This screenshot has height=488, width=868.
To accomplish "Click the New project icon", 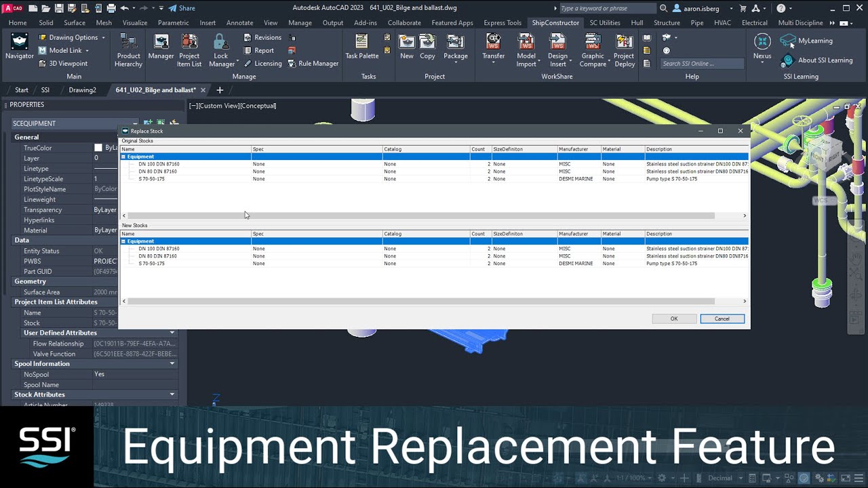I will (407, 47).
